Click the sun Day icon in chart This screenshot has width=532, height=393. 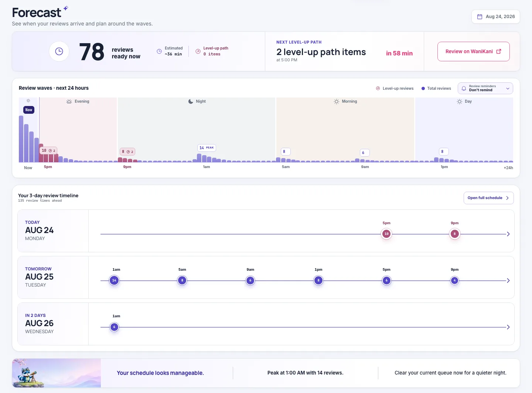tap(460, 101)
